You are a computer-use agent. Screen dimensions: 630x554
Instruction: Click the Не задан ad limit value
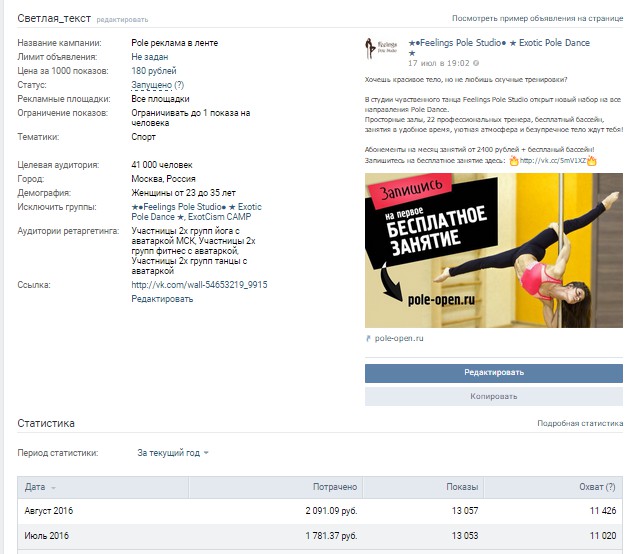tap(149, 57)
